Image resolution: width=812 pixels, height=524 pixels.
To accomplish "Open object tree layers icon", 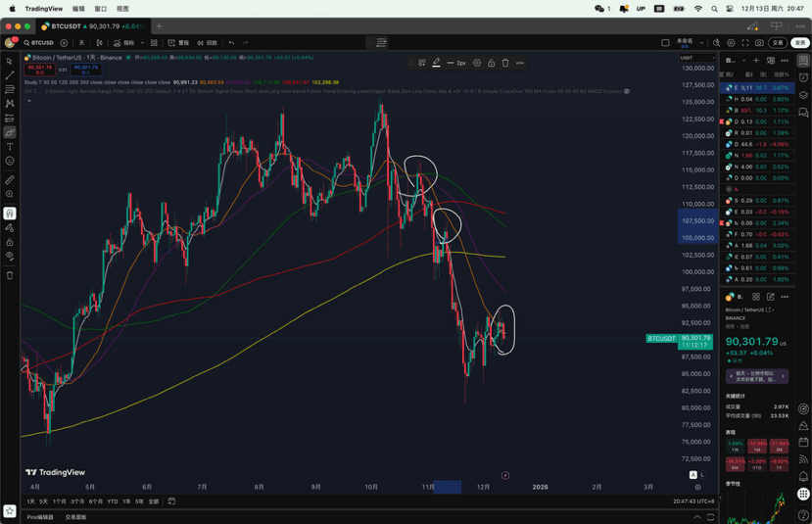I will pos(803,95).
